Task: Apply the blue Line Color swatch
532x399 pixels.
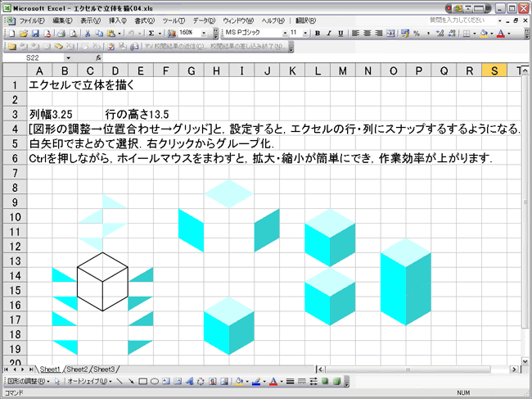Action: pyautogui.click(x=256, y=382)
